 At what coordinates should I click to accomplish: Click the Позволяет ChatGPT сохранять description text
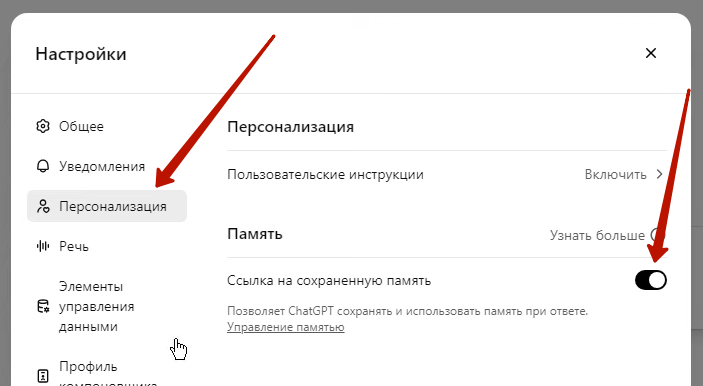point(407,311)
